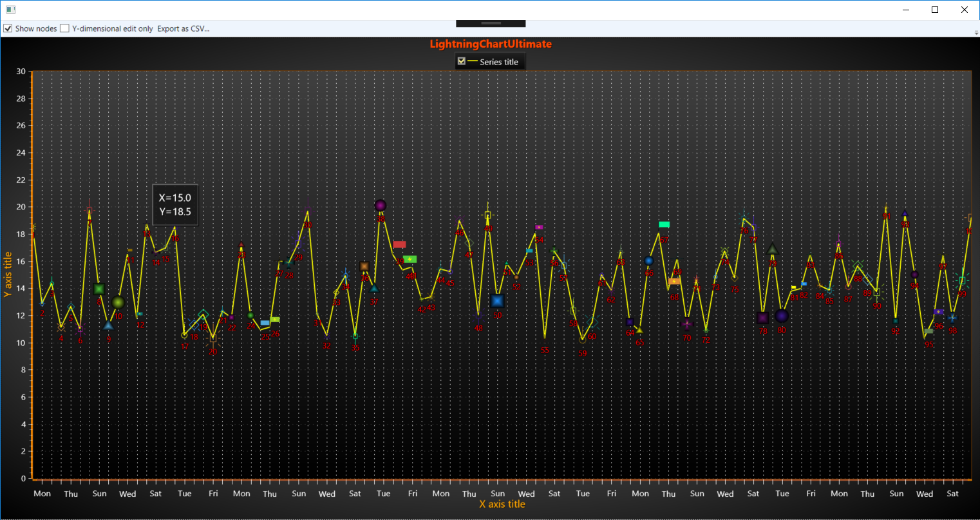Maximize the chart window
Image resolution: width=980 pixels, height=520 pixels.
pos(935,10)
